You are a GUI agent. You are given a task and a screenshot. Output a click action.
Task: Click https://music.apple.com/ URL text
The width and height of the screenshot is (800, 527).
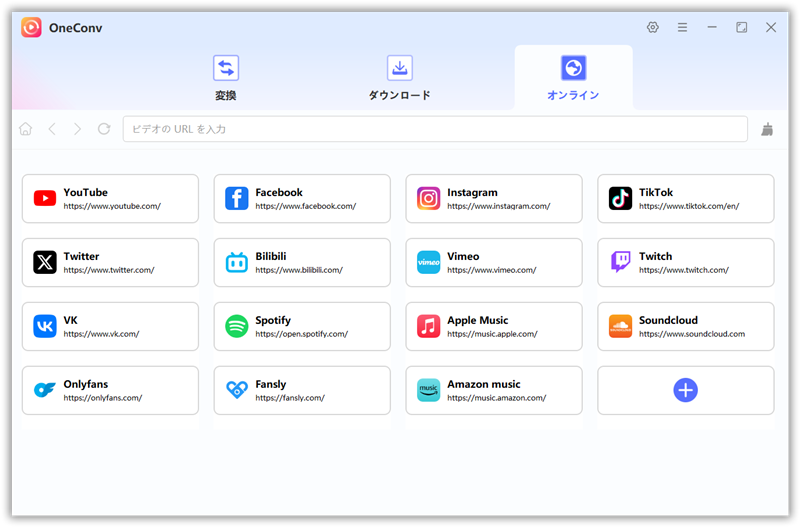[492, 334]
